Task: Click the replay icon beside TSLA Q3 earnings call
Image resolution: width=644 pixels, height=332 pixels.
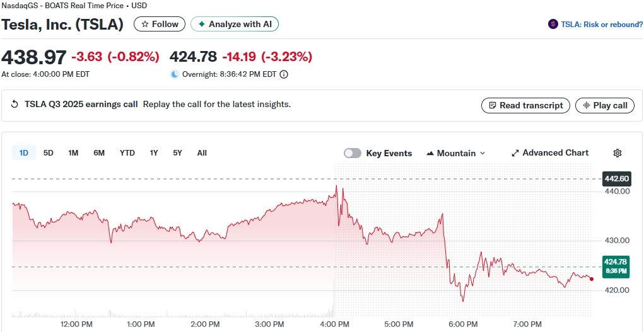Action: (15, 105)
